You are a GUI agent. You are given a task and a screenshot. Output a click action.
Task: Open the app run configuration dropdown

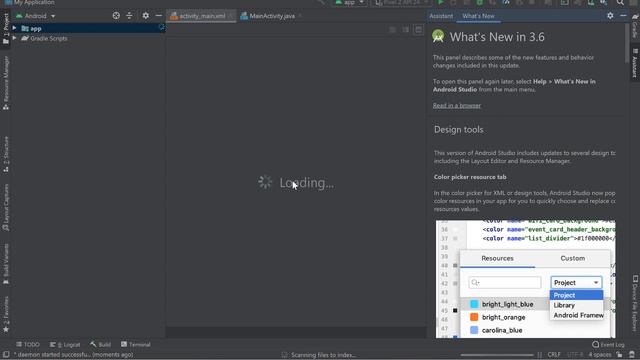point(350,2)
